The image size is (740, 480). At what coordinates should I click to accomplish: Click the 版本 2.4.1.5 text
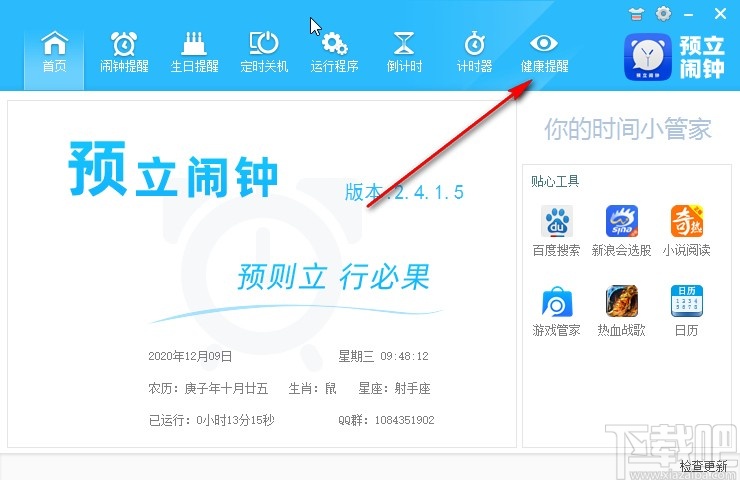(x=404, y=192)
